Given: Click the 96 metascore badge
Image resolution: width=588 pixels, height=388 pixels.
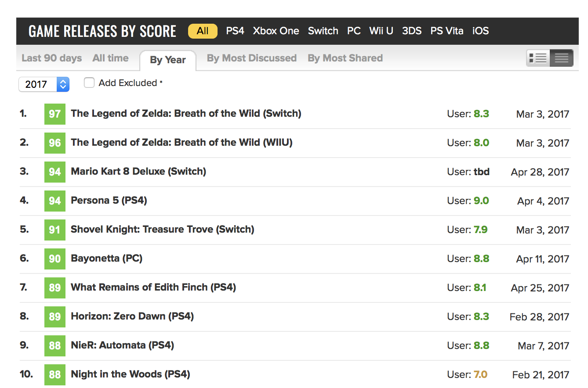Looking at the screenshot, I should (55, 143).
